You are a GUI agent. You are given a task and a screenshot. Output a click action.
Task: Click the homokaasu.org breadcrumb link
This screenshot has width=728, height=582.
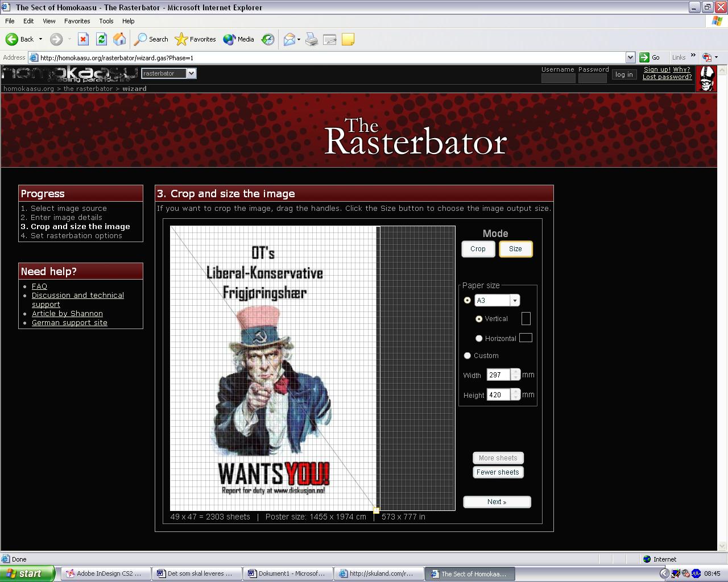[28, 89]
